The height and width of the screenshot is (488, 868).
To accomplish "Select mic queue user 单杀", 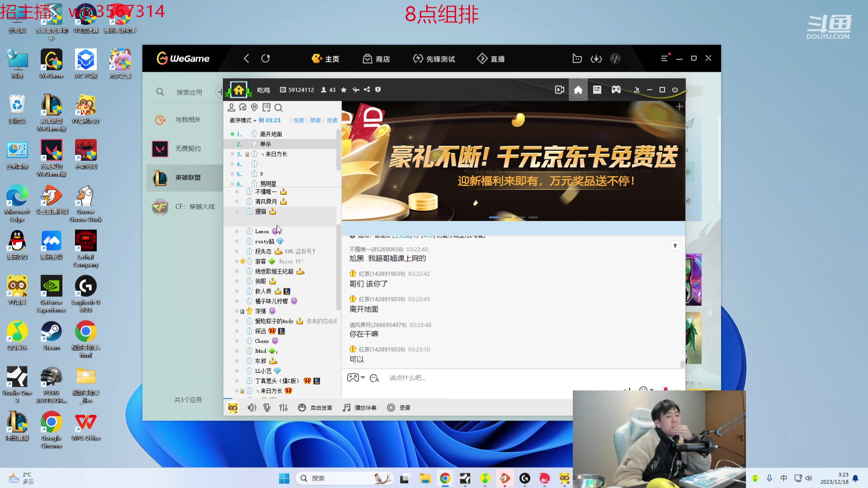I will [265, 144].
